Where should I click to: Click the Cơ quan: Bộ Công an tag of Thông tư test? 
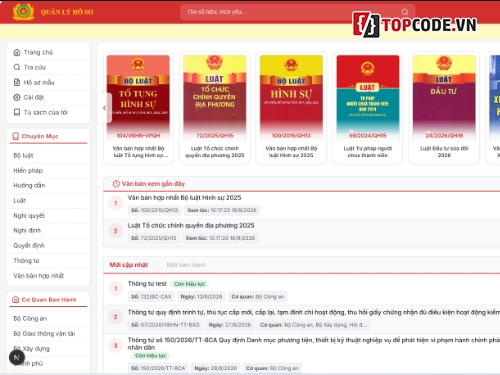258,297
